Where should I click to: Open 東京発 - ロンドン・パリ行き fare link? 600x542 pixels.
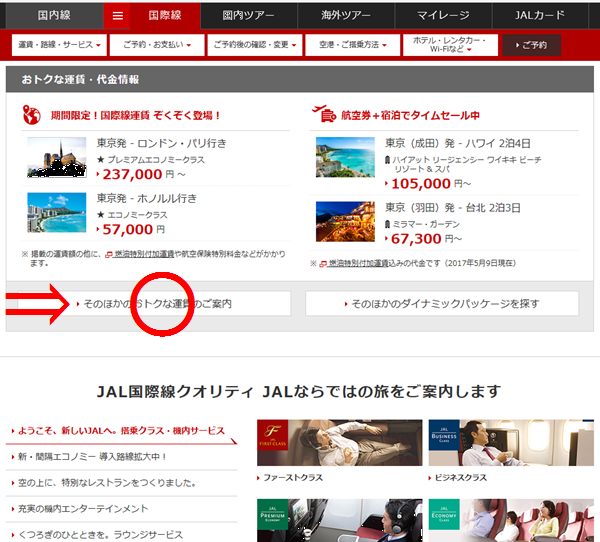pyautogui.click(x=161, y=144)
